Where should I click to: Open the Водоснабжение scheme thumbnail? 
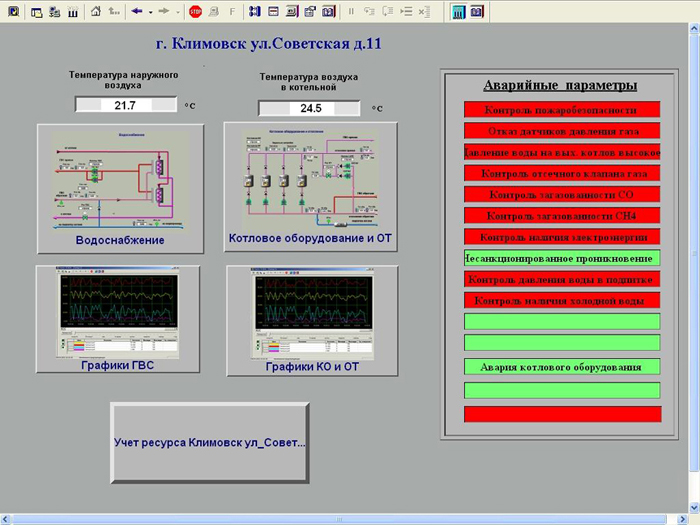(x=120, y=189)
